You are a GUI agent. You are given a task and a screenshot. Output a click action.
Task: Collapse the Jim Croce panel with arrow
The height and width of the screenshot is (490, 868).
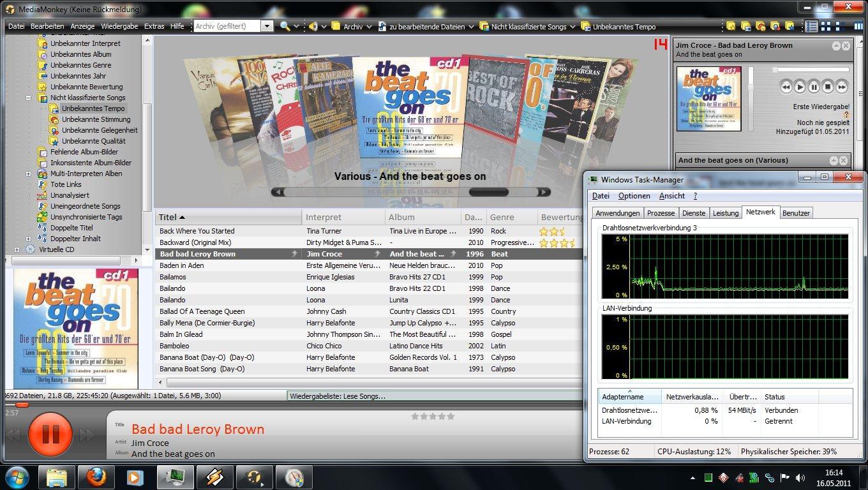click(x=836, y=46)
